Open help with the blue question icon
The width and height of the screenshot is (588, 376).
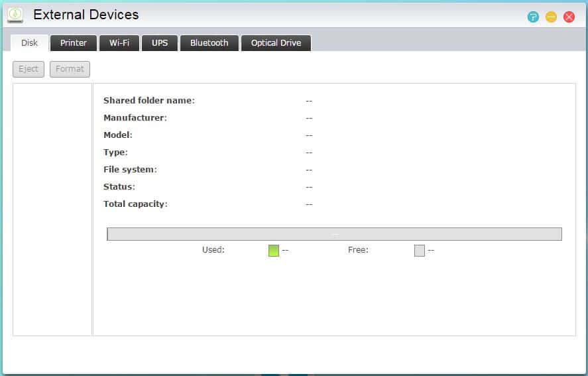(x=533, y=17)
